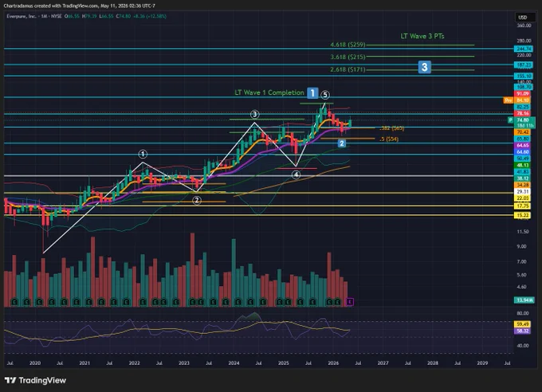Select the circled wave 4 label
The image size is (542, 392).
click(296, 175)
